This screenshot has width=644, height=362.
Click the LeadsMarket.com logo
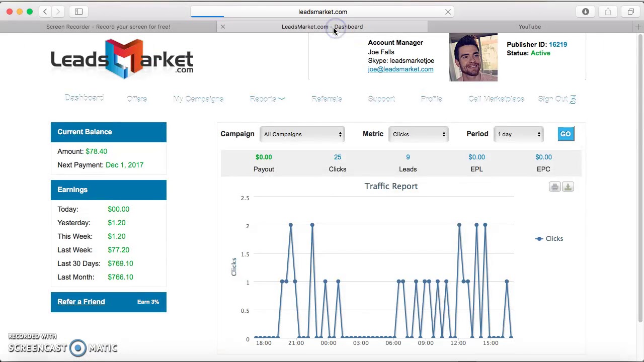point(122,59)
